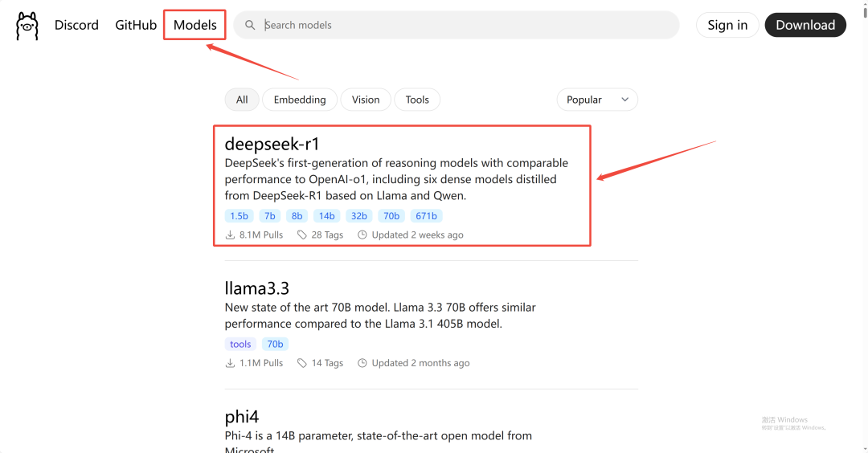Click the 8b tag of deepseek-r1
This screenshot has height=453, width=868.
pyautogui.click(x=297, y=216)
